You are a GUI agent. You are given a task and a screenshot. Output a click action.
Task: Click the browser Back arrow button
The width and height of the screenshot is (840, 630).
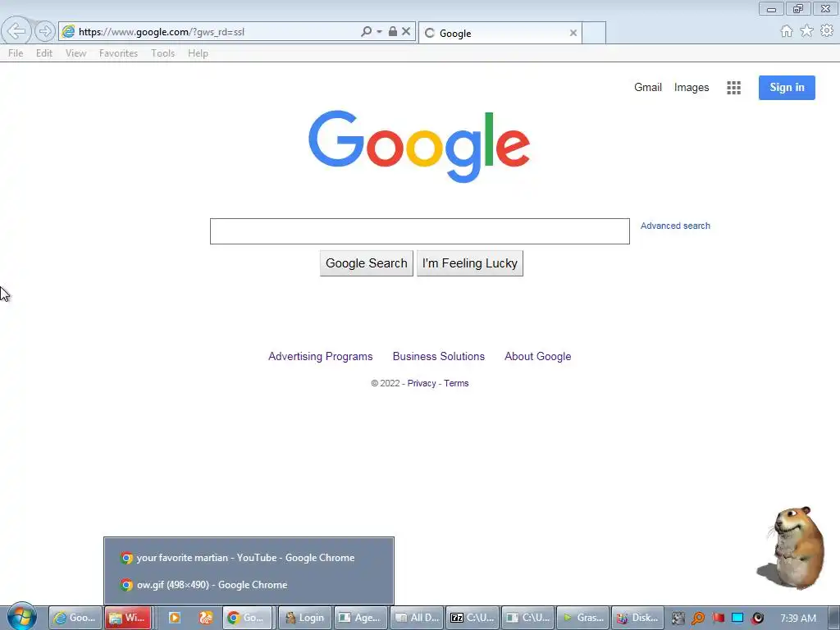point(16,31)
